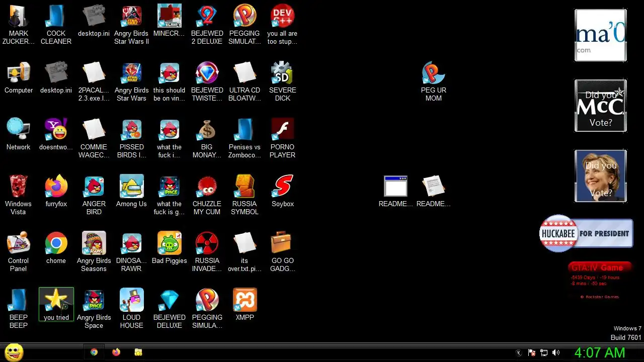
Task: Open the Network desktop icon
Action: click(x=19, y=135)
